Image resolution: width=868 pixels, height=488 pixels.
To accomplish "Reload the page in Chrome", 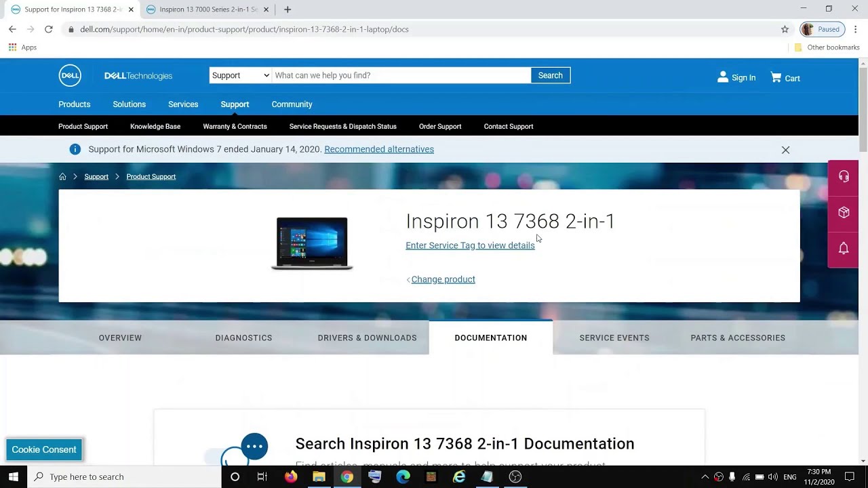I will coord(49,29).
